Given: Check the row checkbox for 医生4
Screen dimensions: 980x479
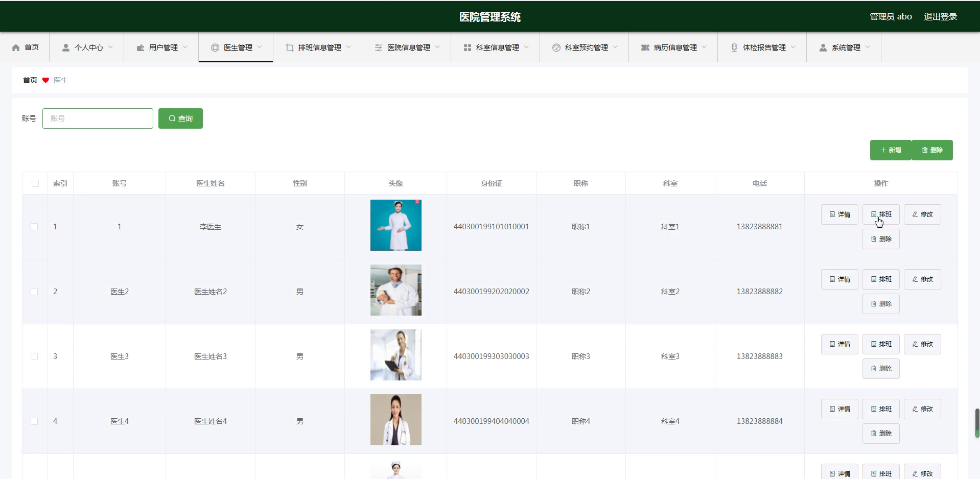Looking at the screenshot, I should point(34,421).
